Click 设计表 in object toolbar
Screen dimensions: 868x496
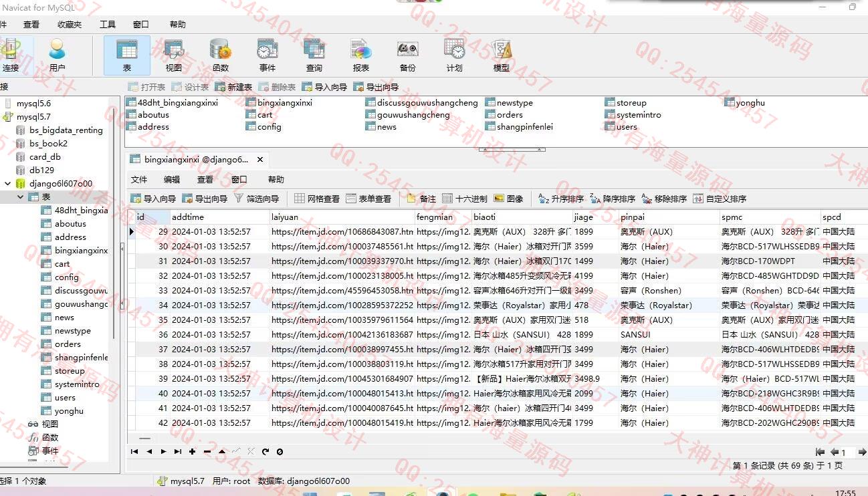(190, 87)
